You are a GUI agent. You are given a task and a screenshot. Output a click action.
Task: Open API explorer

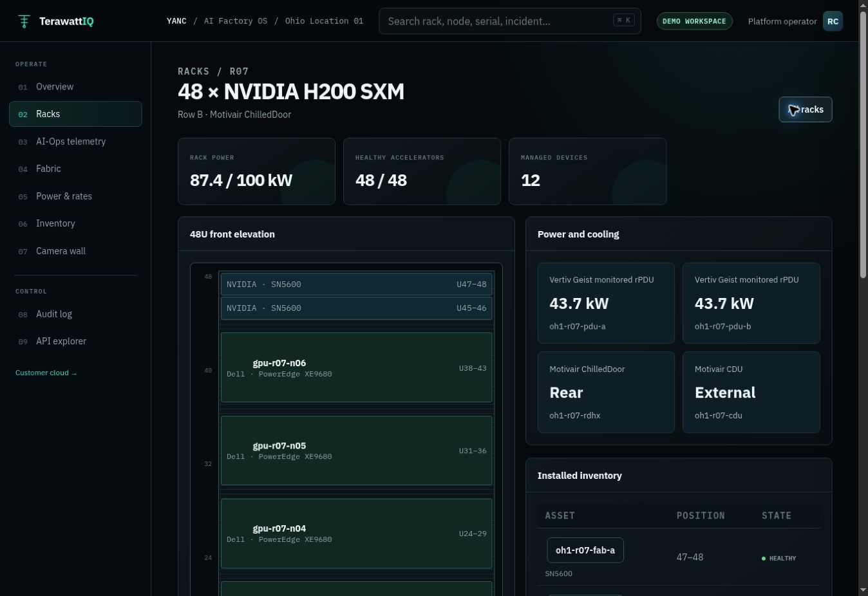click(75, 341)
